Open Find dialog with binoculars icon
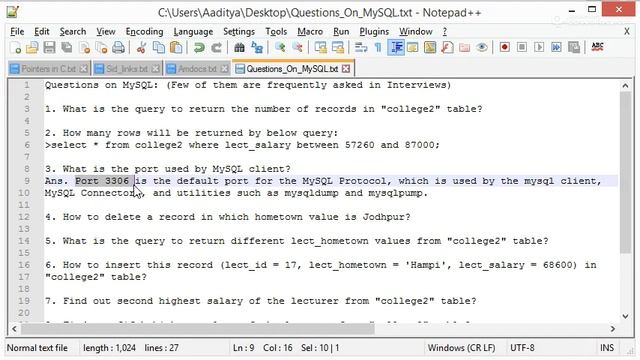 coord(239,48)
